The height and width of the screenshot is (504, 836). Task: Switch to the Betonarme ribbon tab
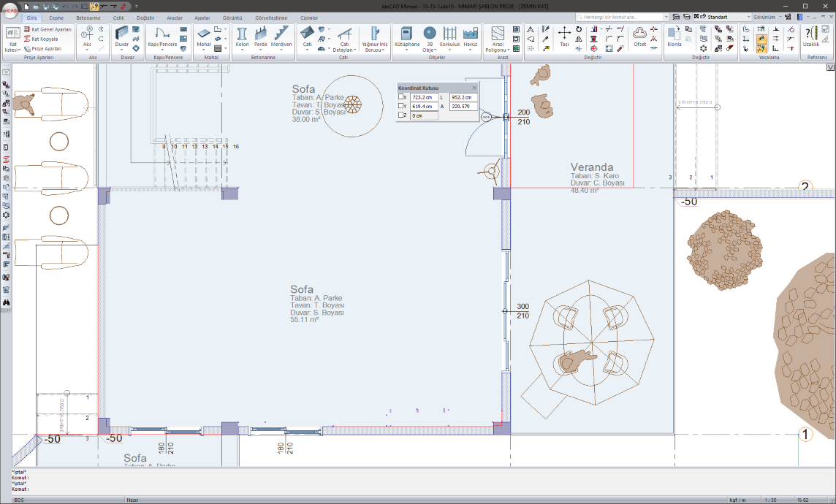(88, 18)
